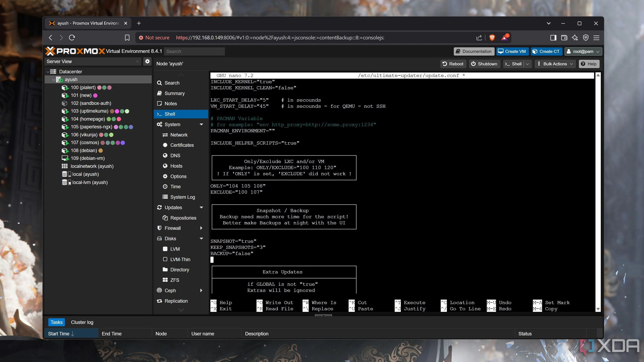This screenshot has width=644, height=362.
Task: Click the console scrollbar down arrow
Action: [598, 309]
